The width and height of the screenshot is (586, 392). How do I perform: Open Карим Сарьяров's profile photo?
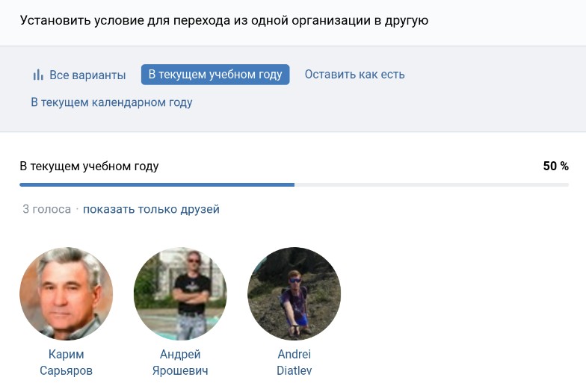coord(66,293)
